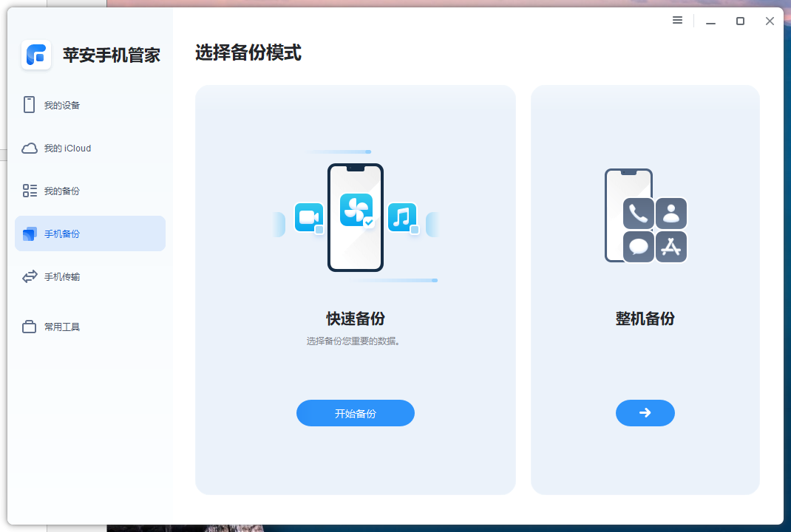
Task: Click the music note icon in 快速备份 illustration
Action: (402, 218)
